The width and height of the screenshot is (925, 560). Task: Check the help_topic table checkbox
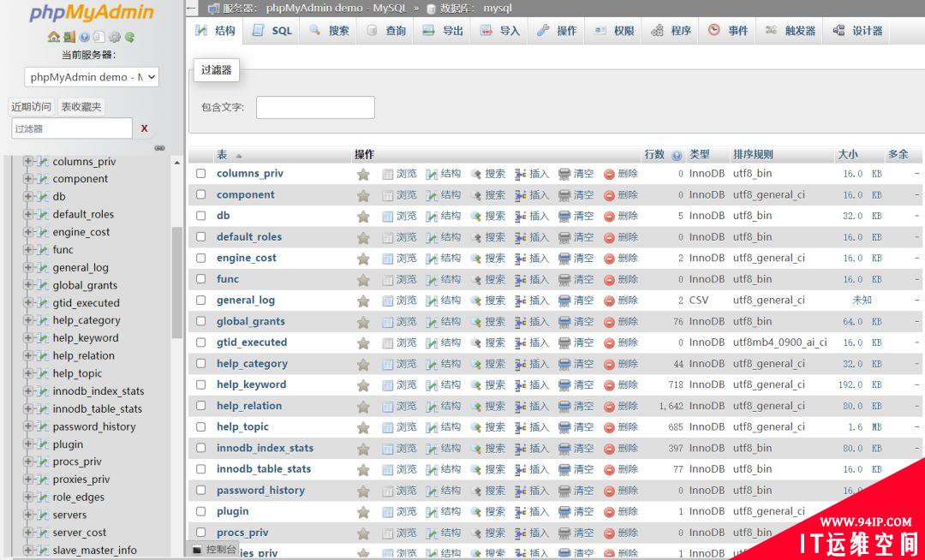(201, 426)
